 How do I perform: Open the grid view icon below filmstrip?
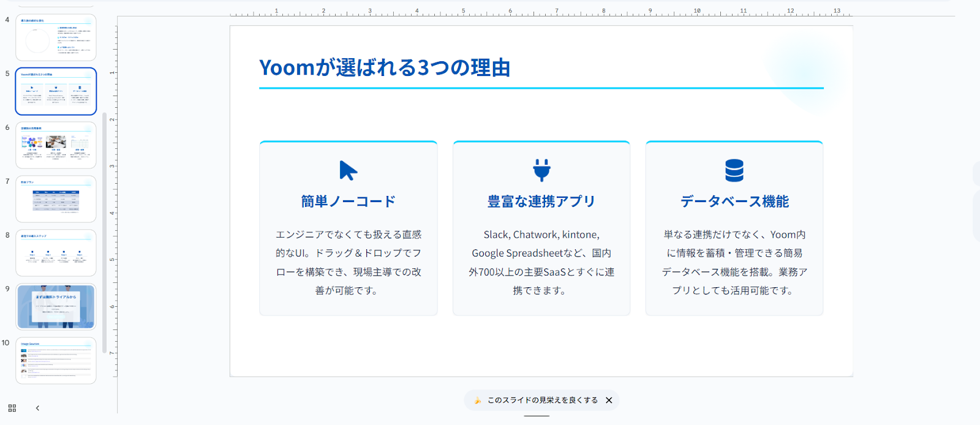pyautogui.click(x=12, y=408)
